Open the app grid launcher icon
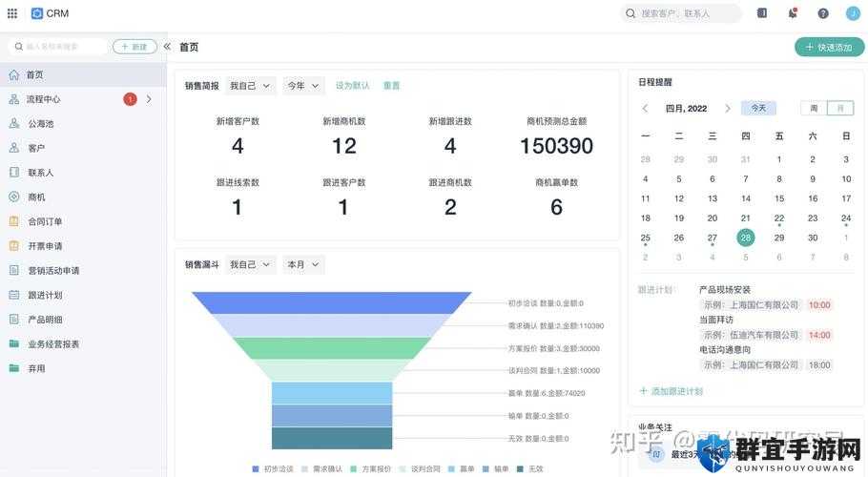868x477 pixels. [x=12, y=13]
